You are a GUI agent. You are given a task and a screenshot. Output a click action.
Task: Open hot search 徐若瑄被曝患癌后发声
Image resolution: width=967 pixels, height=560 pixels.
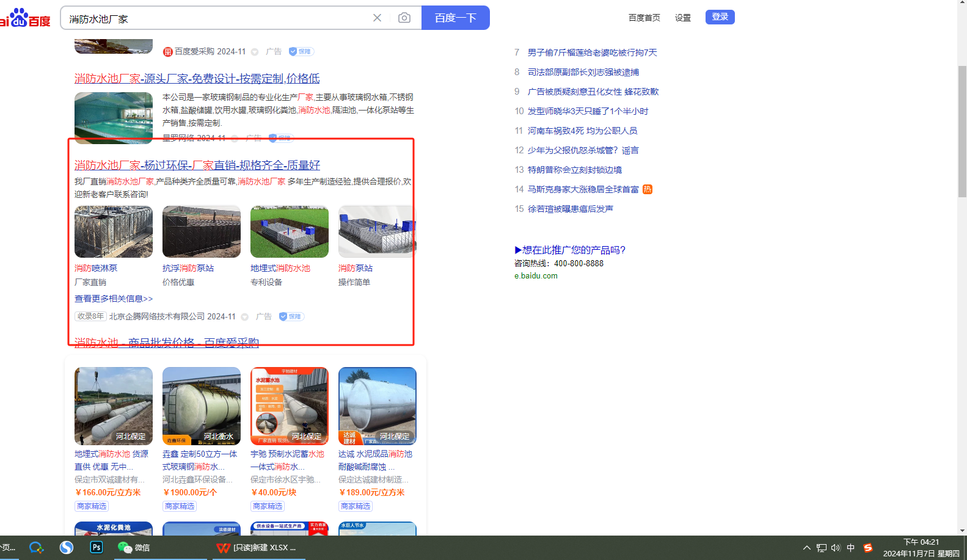(571, 209)
